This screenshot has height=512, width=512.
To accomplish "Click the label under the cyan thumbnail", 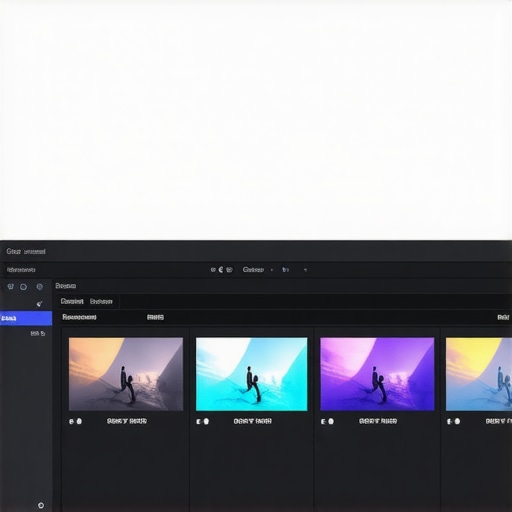I will point(252,421).
